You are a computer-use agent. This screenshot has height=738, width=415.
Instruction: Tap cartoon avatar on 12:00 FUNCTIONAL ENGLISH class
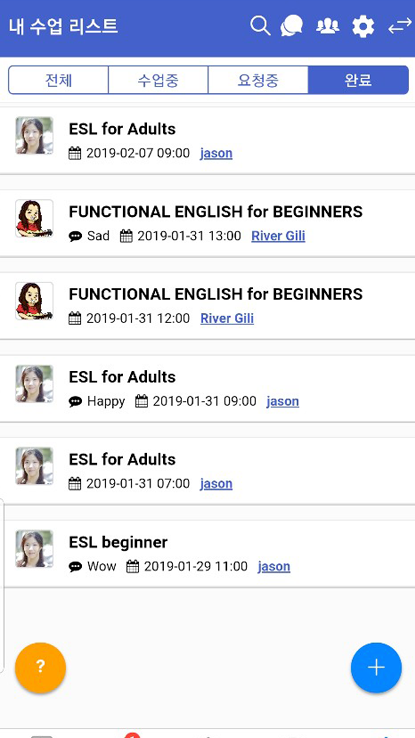[x=34, y=301]
